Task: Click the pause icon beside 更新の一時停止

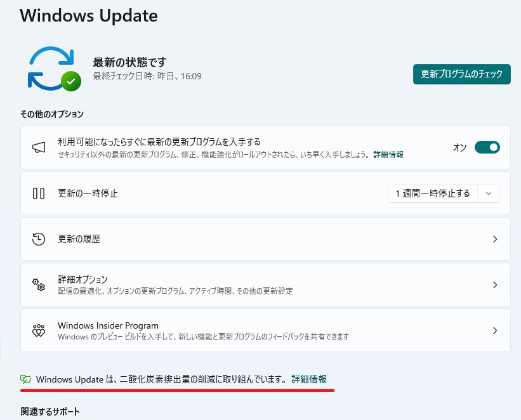Action: pos(39,194)
